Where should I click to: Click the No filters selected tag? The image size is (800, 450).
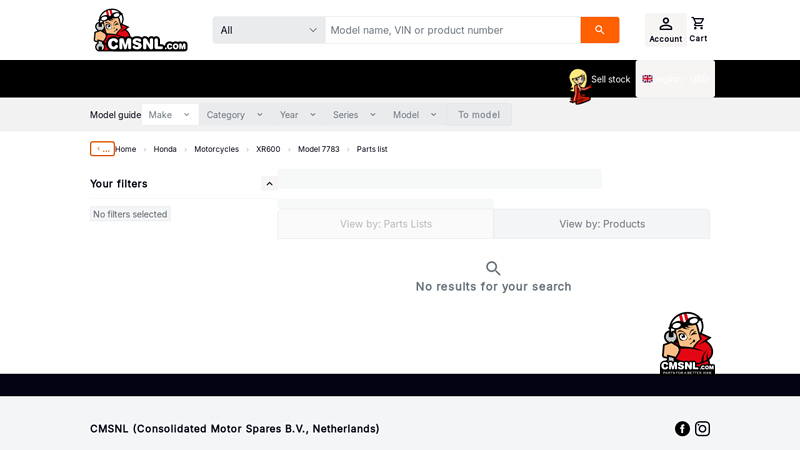coord(130,214)
